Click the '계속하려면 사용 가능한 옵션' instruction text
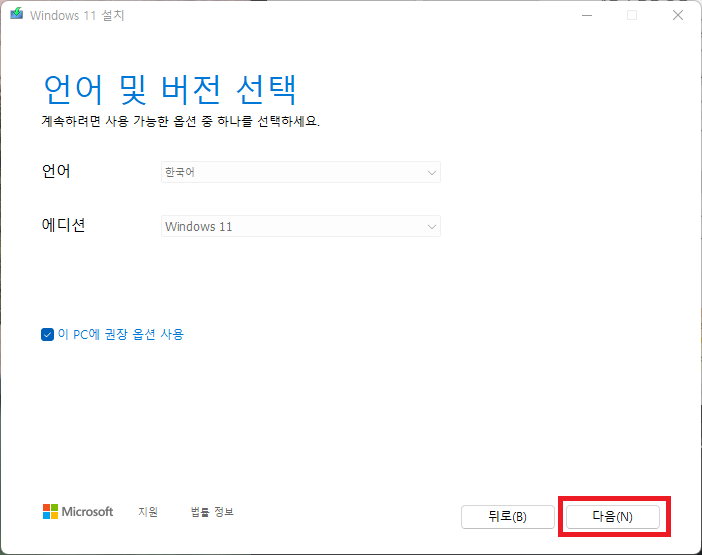 181,121
